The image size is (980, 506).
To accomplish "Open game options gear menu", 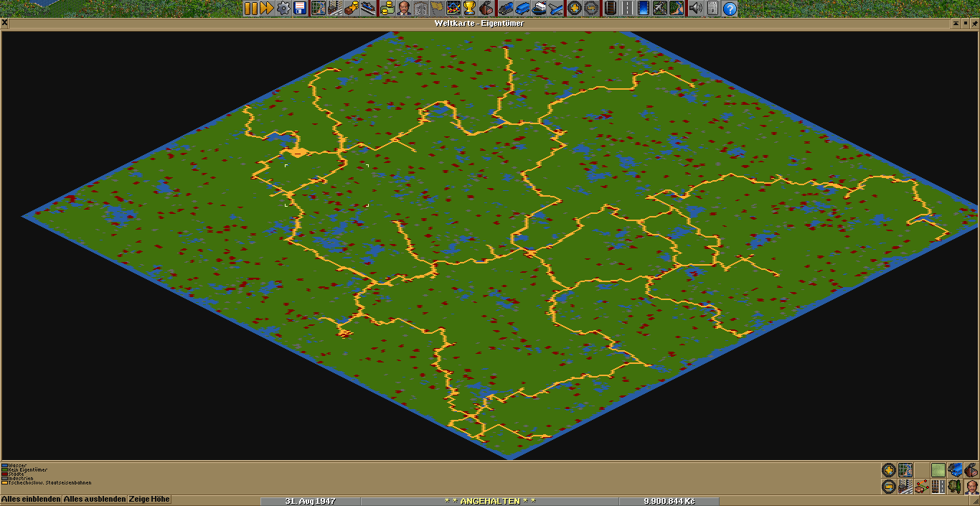I will click(283, 9).
